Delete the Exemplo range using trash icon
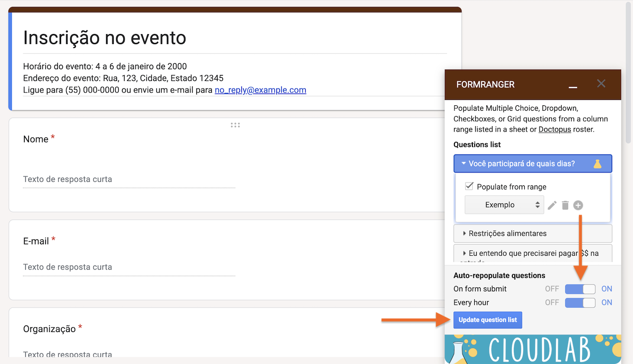This screenshot has width=633, height=364. pyautogui.click(x=565, y=205)
